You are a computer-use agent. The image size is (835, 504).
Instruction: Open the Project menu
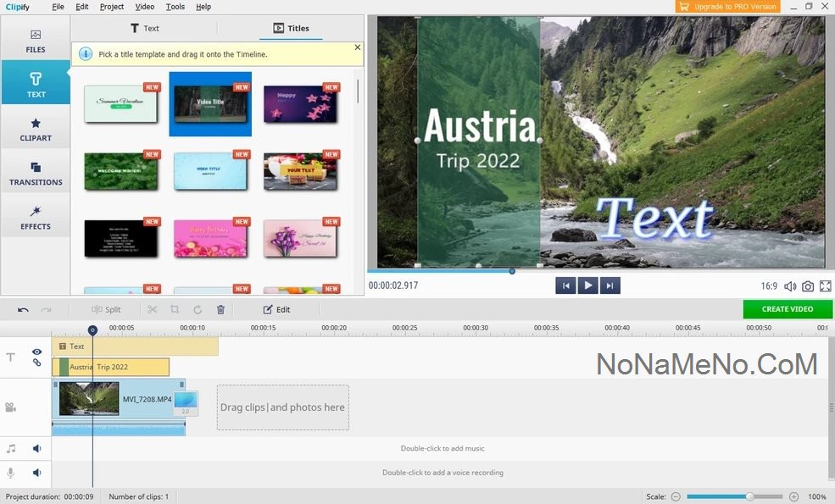click(x=111, y=7)
